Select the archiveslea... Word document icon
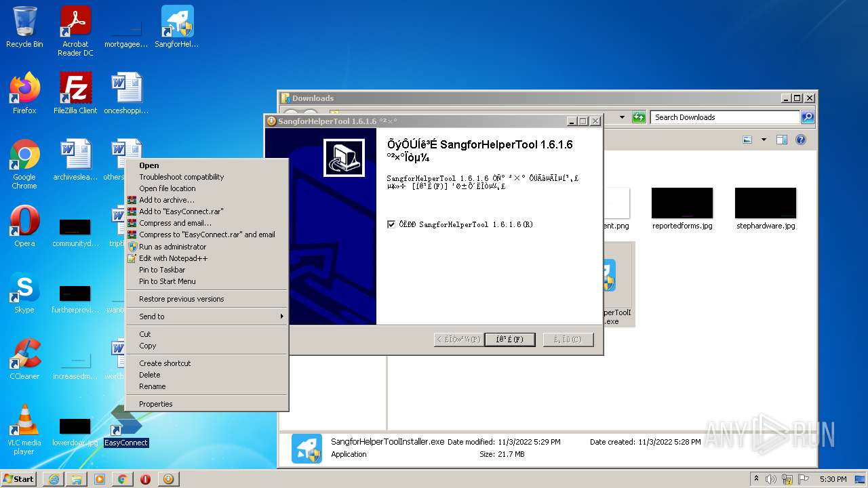Screen dimensions: 868x488 (75, 160)
